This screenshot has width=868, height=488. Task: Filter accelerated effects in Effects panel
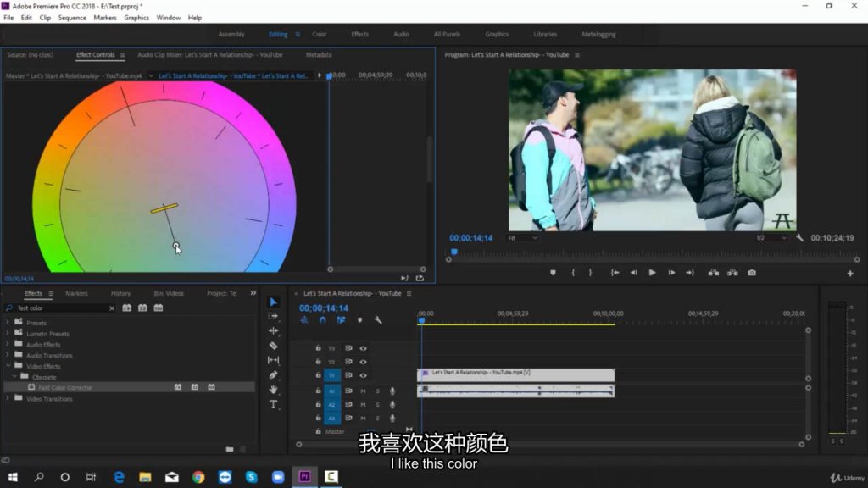click(x=127, y=308)
